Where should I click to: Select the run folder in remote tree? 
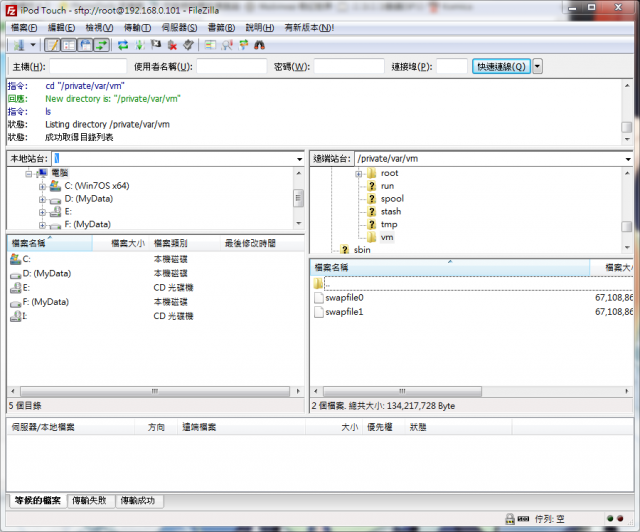[387, 186]
